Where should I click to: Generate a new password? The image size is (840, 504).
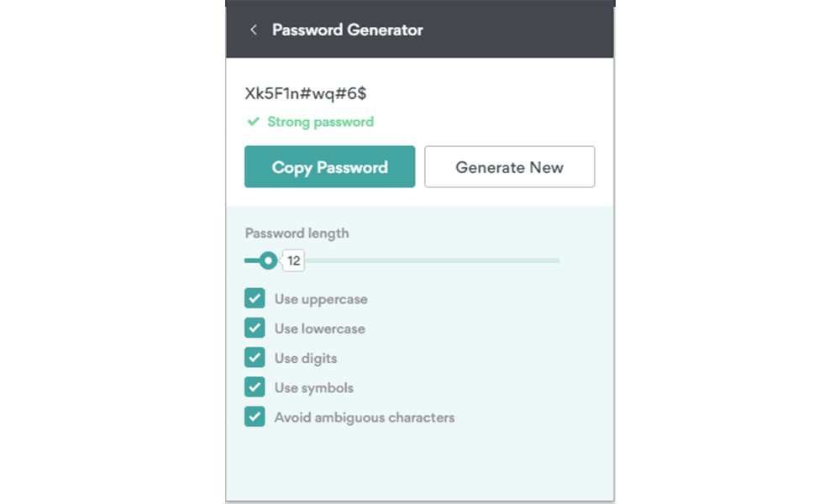click(x=510, y=166)
